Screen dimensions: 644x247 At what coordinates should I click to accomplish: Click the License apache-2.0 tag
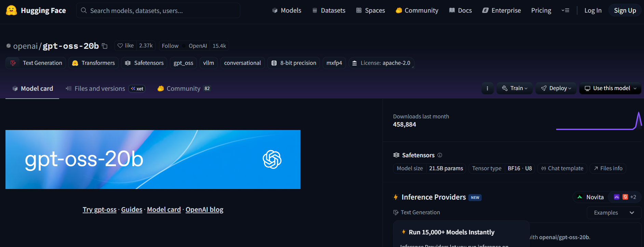pos(381,63)
